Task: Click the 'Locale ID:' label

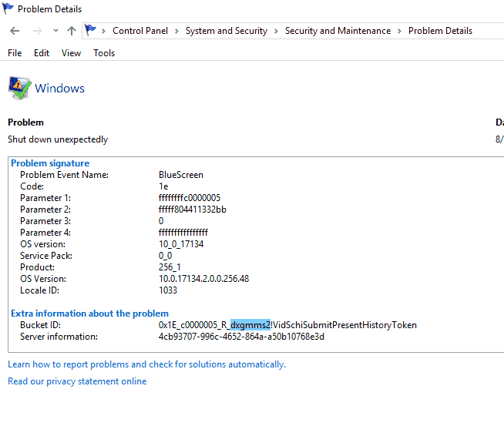Action: [39, 290]
